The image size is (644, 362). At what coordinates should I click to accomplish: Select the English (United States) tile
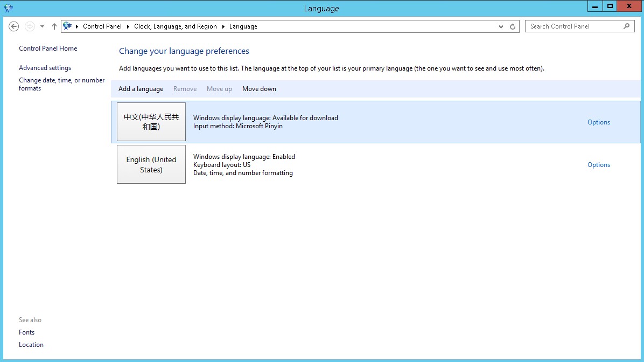151,164
